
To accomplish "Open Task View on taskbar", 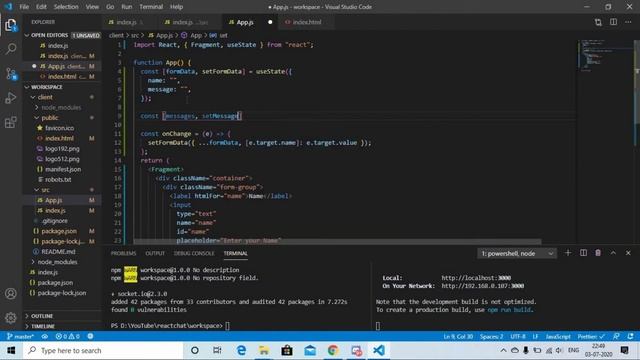I will click(x=217, y=351).
